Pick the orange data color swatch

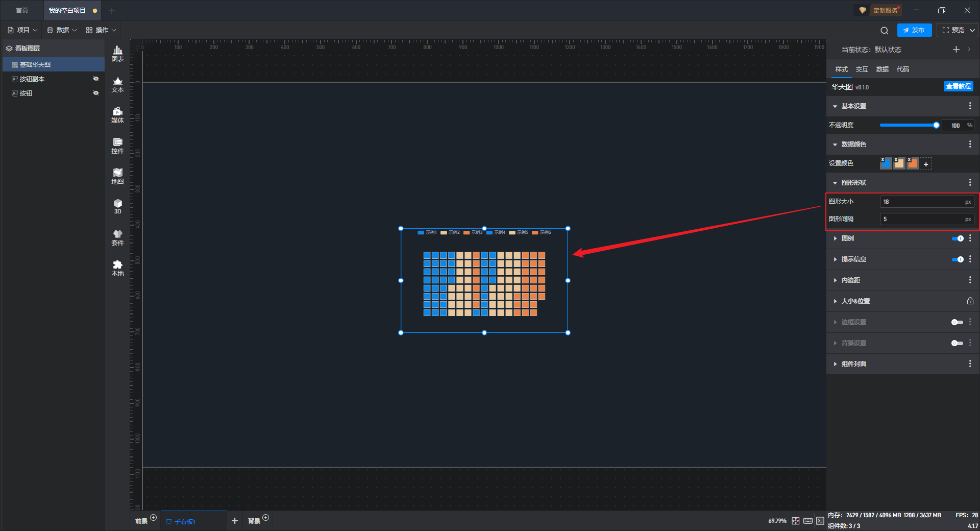[912, 163]
